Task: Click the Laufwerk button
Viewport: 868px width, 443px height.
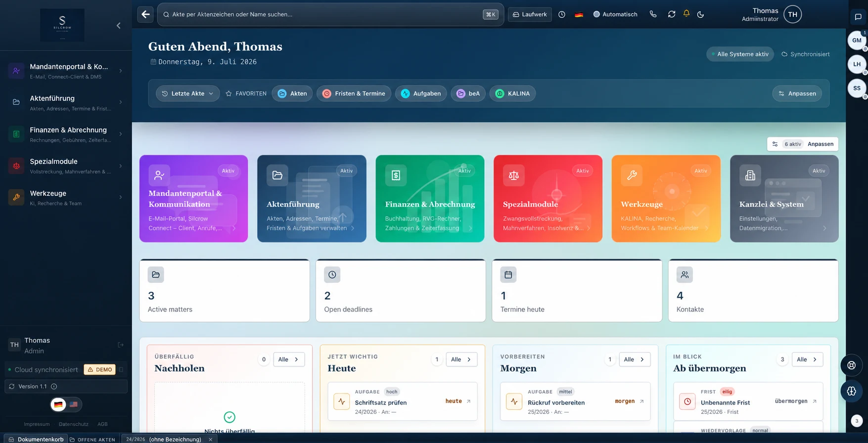Action: click(530, 14)
